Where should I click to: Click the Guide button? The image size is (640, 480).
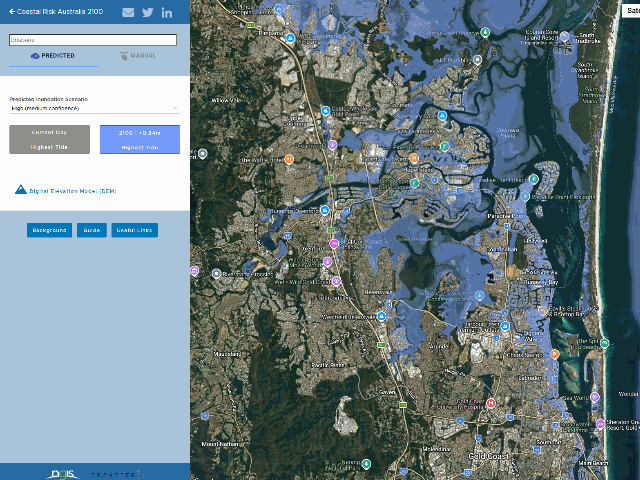coord(92,230)
